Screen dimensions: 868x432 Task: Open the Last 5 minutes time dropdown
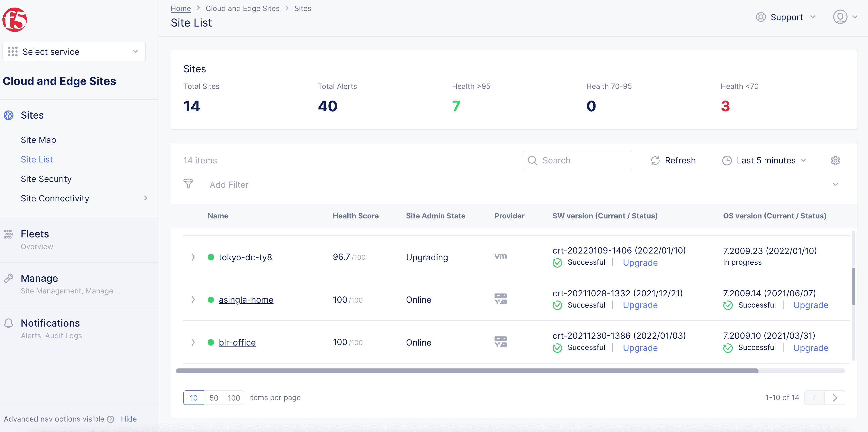(764, 161)
